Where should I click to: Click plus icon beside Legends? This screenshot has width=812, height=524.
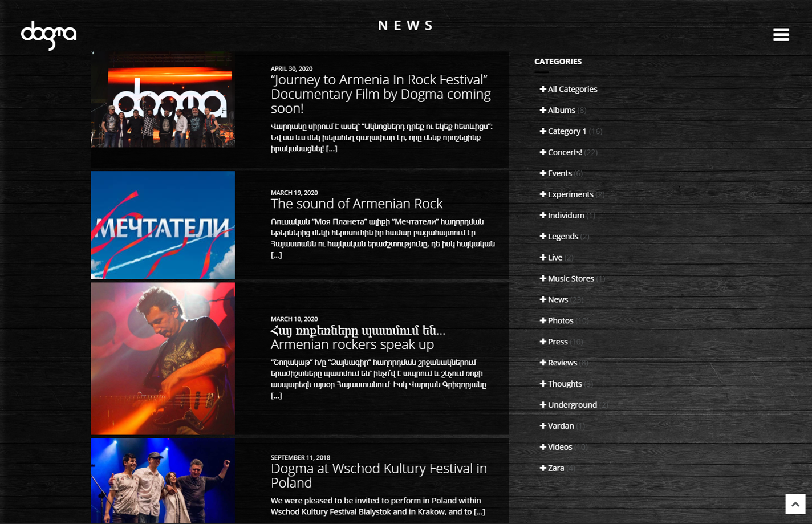click(543, 237)
